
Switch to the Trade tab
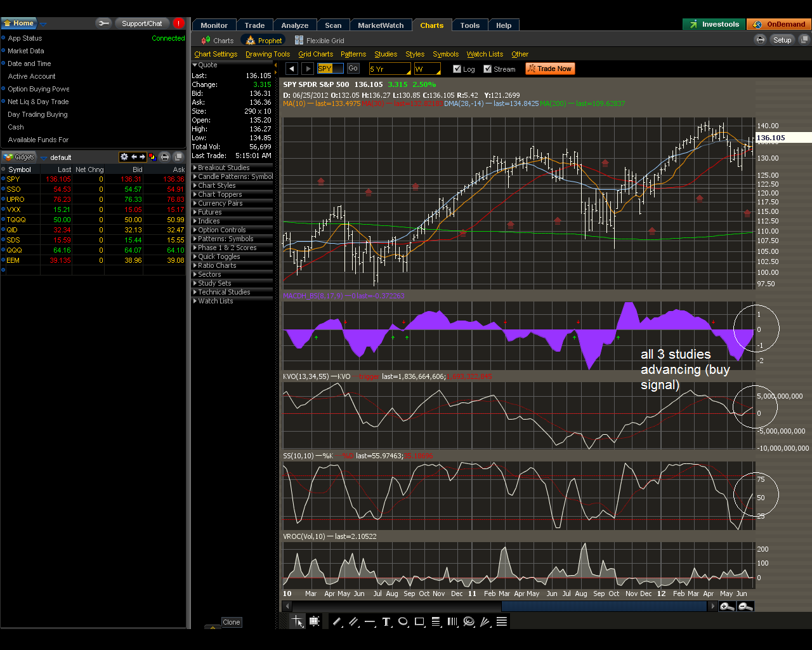[255, 25]
